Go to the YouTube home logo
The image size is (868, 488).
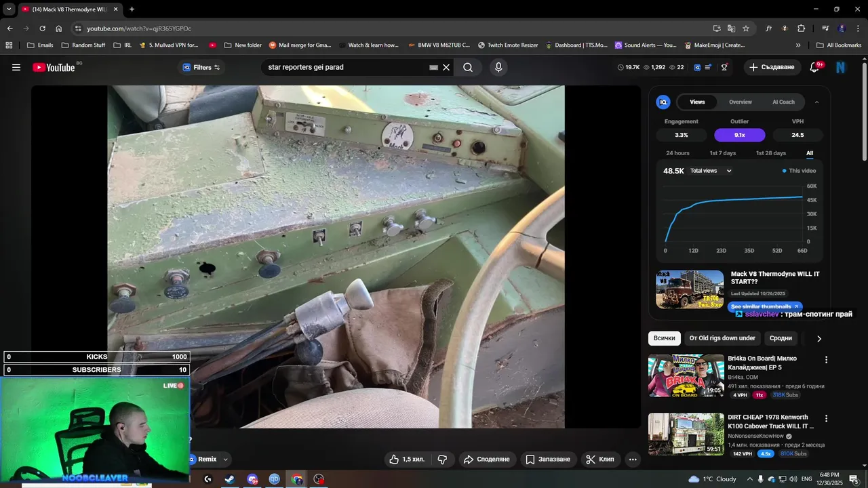tap(54, 67)
